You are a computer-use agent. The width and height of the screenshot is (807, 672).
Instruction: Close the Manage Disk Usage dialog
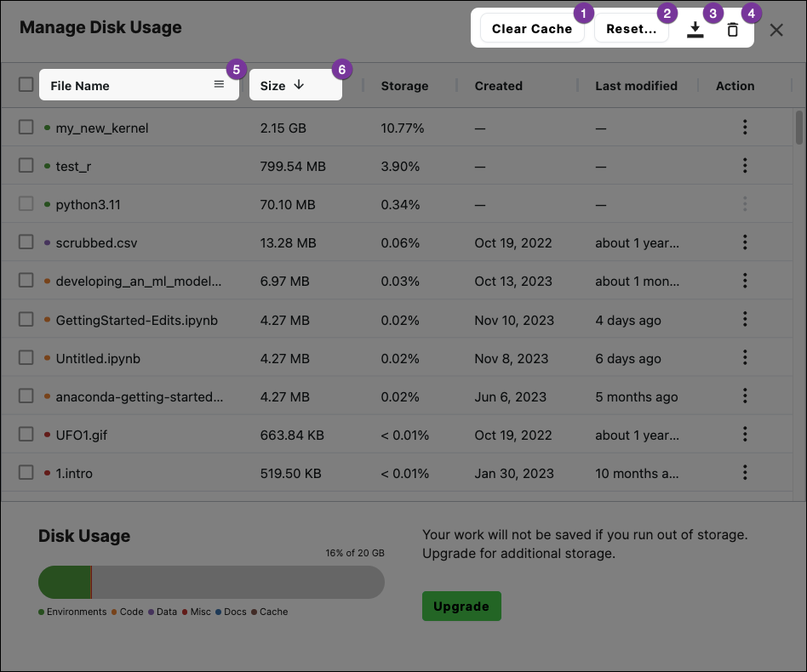(776, 30)
